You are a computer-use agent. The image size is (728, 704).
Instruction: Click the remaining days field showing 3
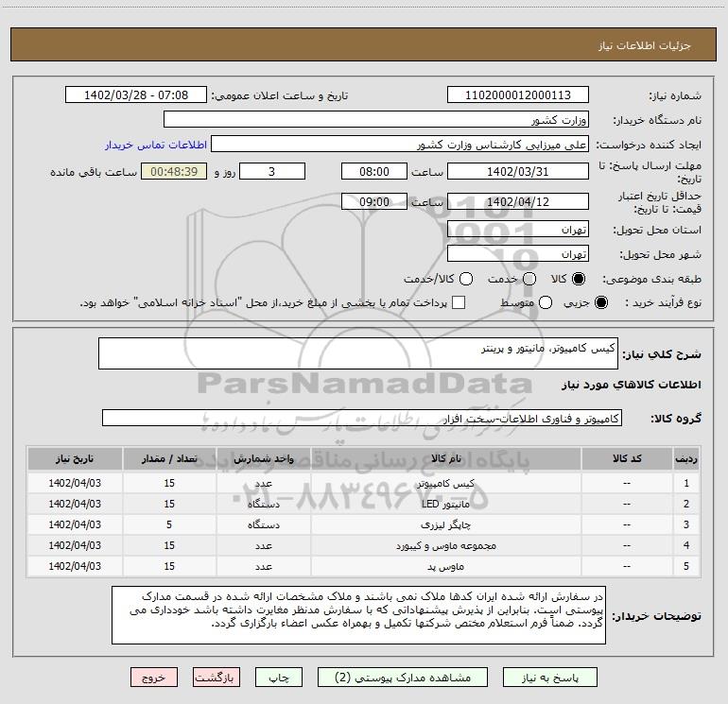pyautogui.click(x=272, y=171)
